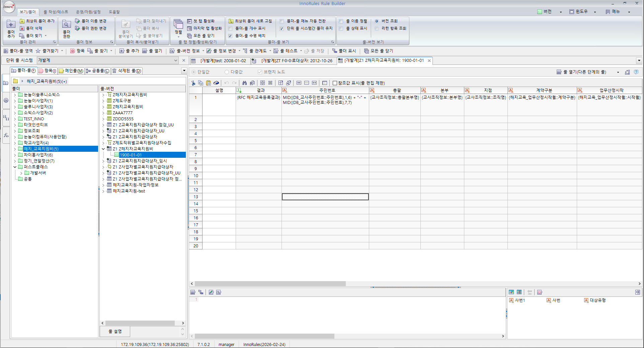Screen dimensions: 644x348
Task: Select the 리턴 항목 조회 radio button
Action: coord(377,28)
